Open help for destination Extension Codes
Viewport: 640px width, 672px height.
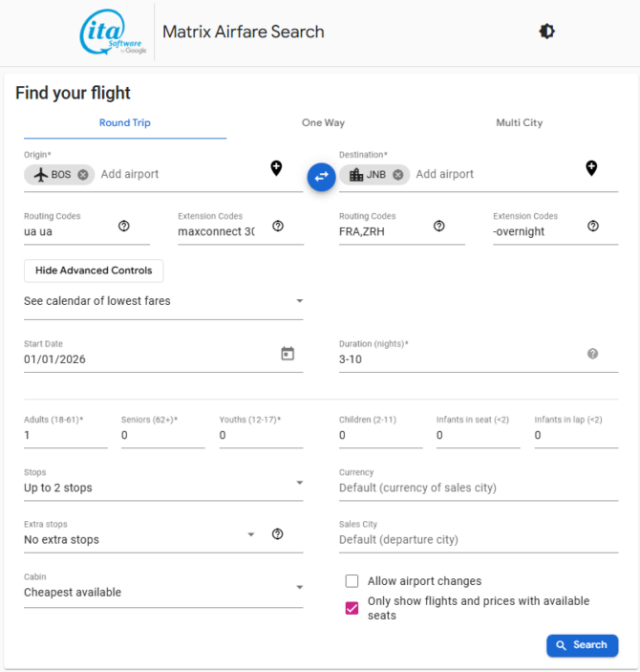pyautogui.click(x=593, y=226)
